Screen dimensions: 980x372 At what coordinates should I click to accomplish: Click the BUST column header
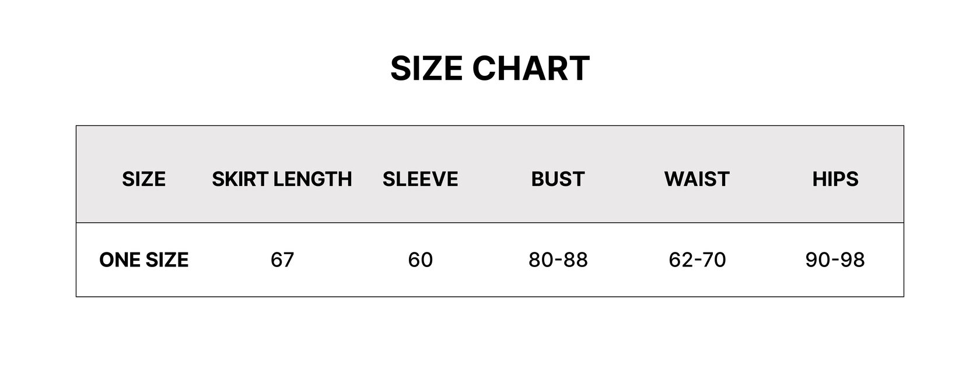558,179
